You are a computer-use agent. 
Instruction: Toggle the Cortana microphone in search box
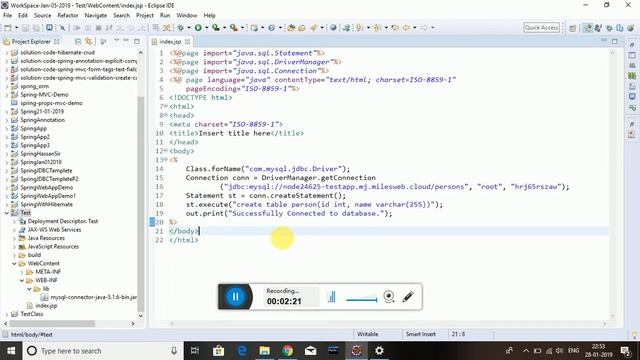point(174,351)
